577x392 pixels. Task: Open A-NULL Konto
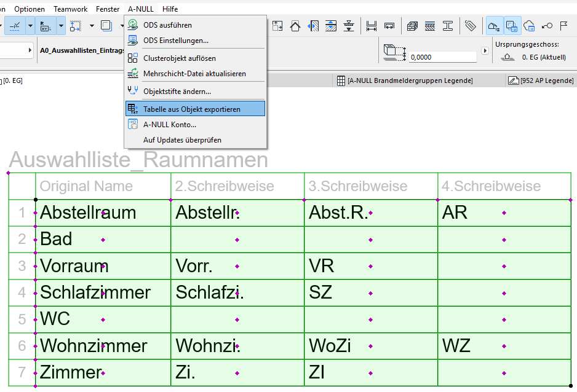pos(169,125)
